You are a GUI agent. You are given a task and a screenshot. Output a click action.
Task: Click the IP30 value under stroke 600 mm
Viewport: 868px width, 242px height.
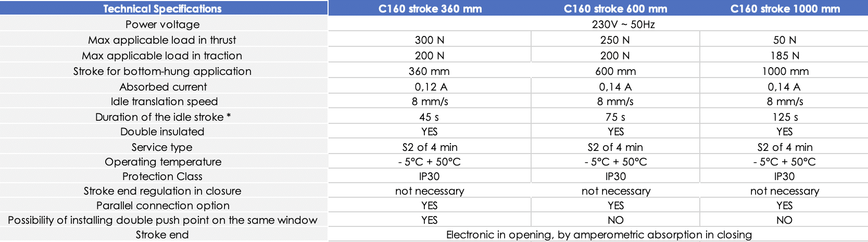click(x=615, y=176)
